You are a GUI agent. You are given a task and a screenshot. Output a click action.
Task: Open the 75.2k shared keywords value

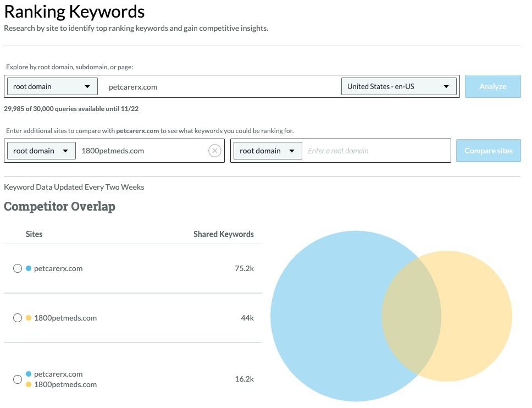(245, 268)
